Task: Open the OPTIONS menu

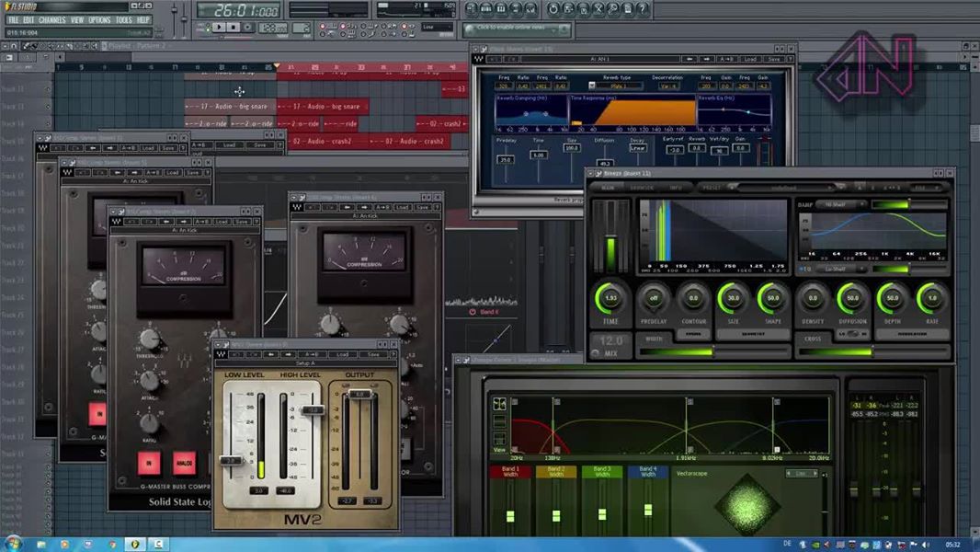Action: (x=99, y=20)
